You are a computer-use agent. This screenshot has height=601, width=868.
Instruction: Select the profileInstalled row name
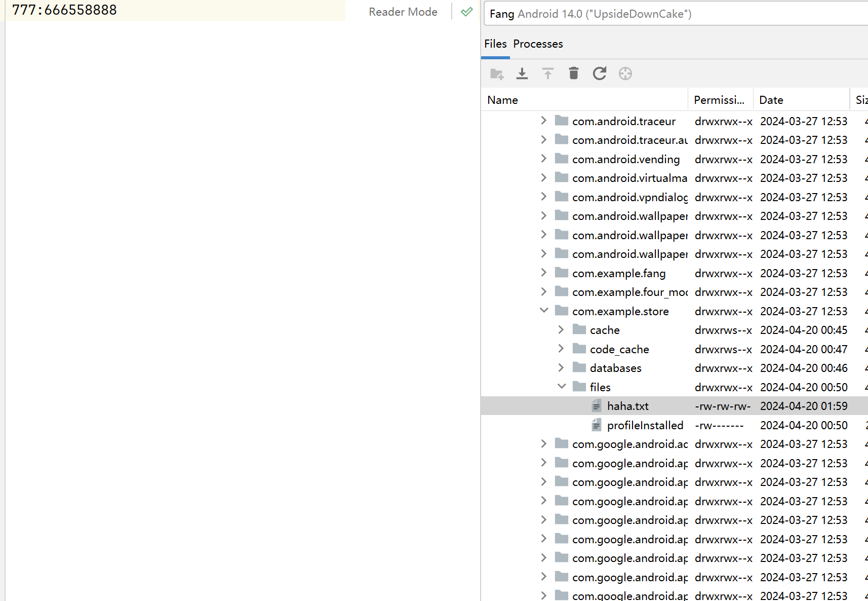[x=645, y=425]
